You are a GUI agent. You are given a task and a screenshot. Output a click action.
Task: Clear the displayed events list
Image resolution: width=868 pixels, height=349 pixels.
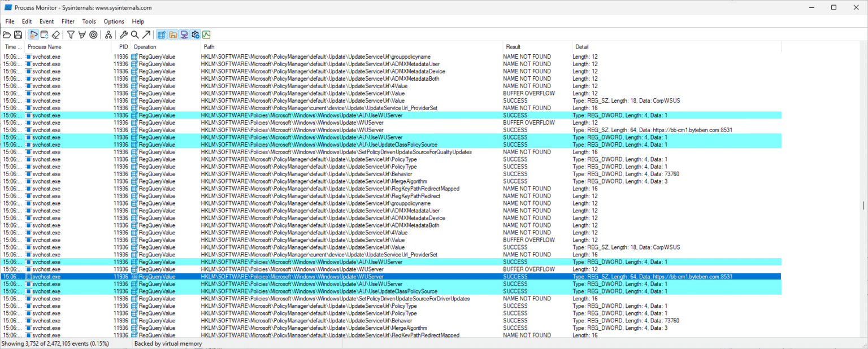tap(55, 34)
